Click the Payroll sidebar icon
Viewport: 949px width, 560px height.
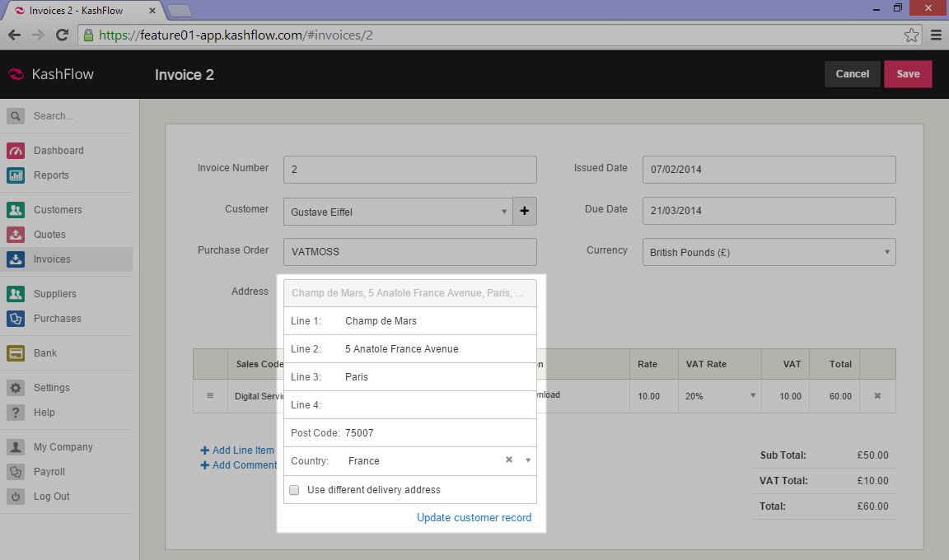(x=16, y=472)
